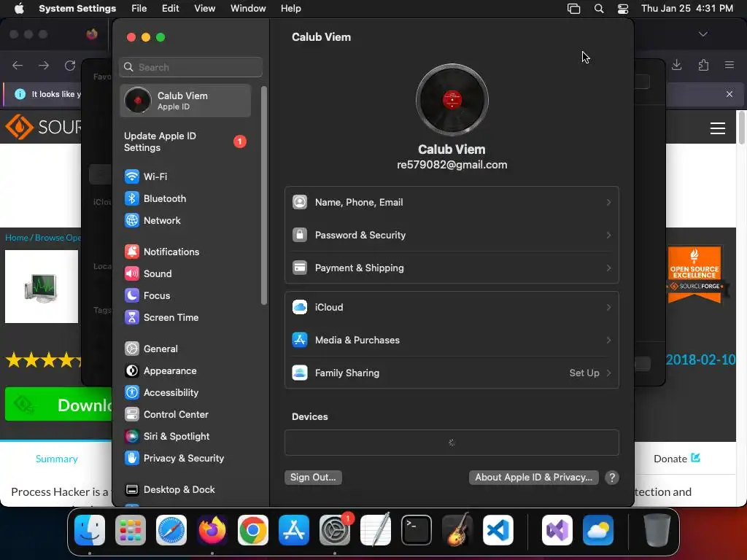747x560 pixels.
Task: Open the Apple menu
Action: (19, 9)
